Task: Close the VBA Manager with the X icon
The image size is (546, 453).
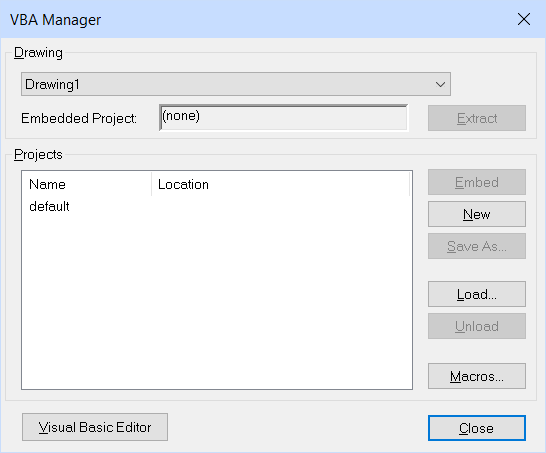Action: tap(524, 19)
